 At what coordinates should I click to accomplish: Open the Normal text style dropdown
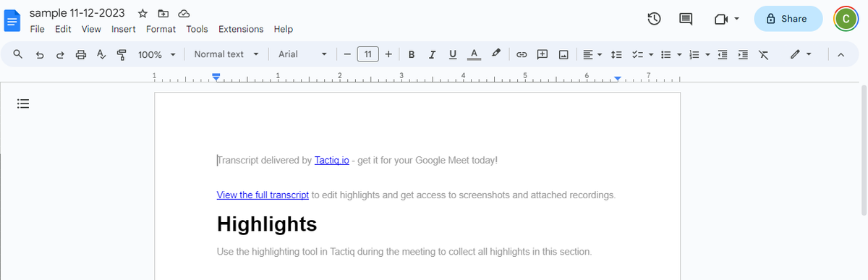226,54
